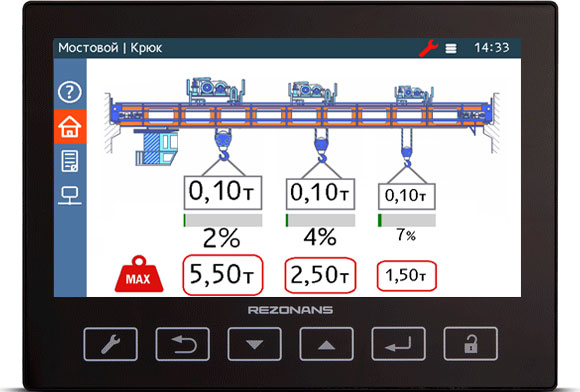Image resolution: width=580 pixels, height=392 pixels.
Task: Tap the hardware enter return button
Action: point(398,344)
